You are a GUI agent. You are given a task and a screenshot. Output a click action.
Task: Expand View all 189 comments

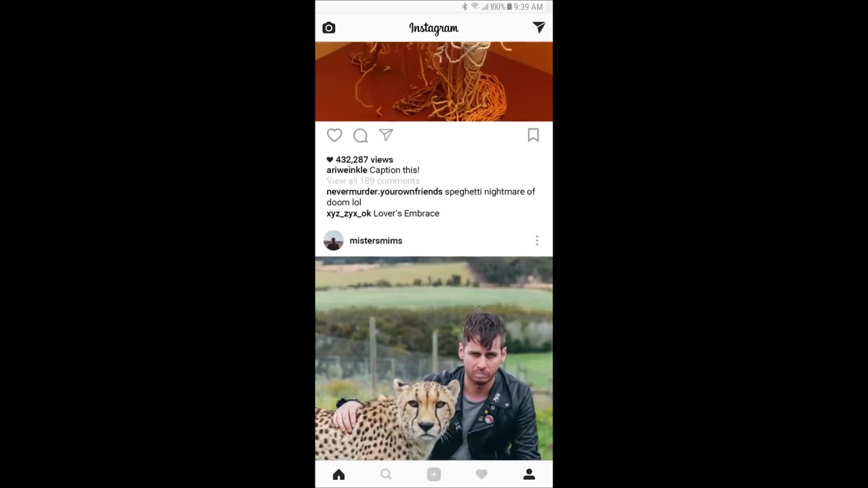click(x=373, y=181)
